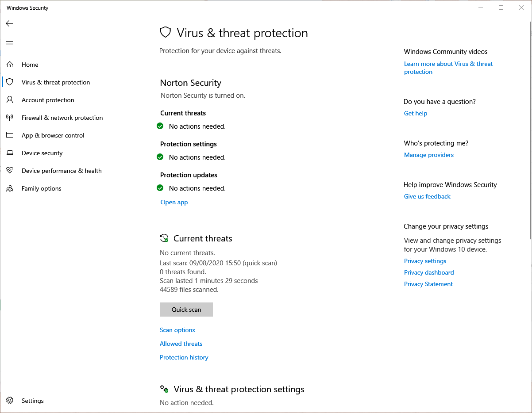Open Settings gear icon in sidebar
This screenshot has height=413, width=532.
coord(10,401)
